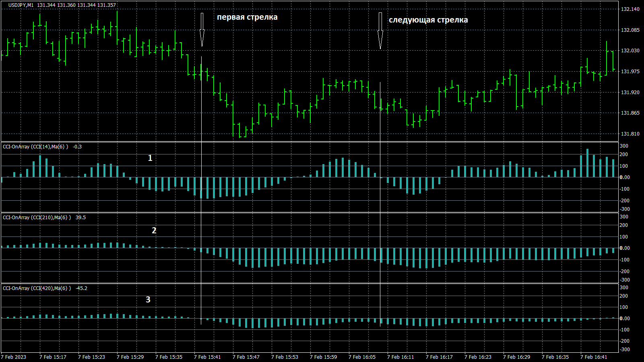Click the 131.810 price on the scale
This screenshot has width=644, height=362.
pyautogui.click(x=630, y=134)
